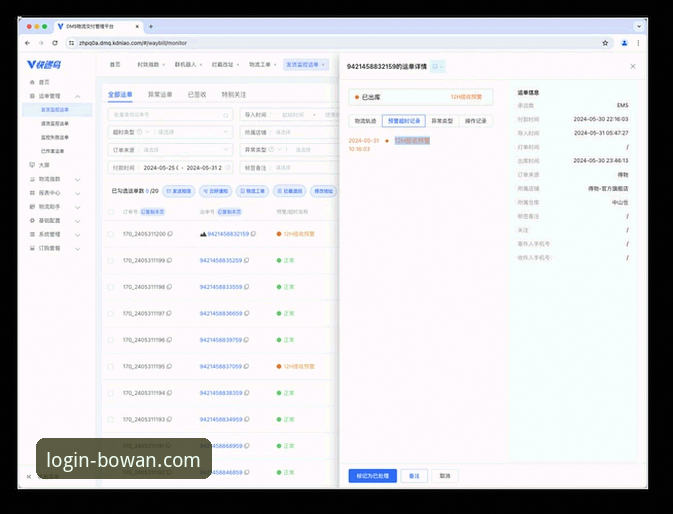Check the row for order 170_2405311200
673x514 pixels.
(x=110, y=234)
